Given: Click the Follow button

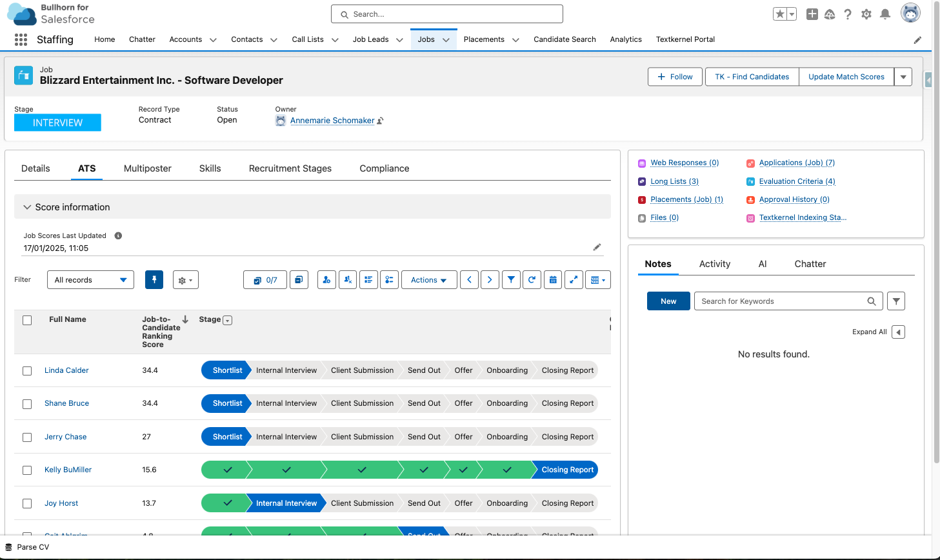Looking at the screenshot, I should pyautogui.click(x=675, y=77).
